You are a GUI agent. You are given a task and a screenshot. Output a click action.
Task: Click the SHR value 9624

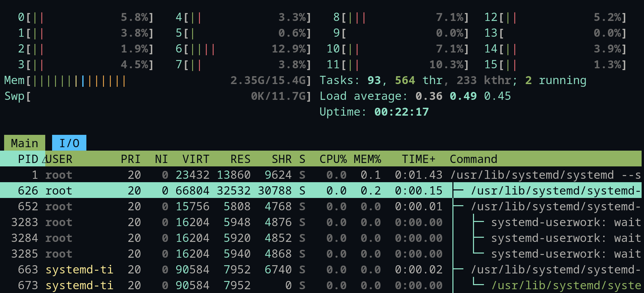click(x=278, y=175)
